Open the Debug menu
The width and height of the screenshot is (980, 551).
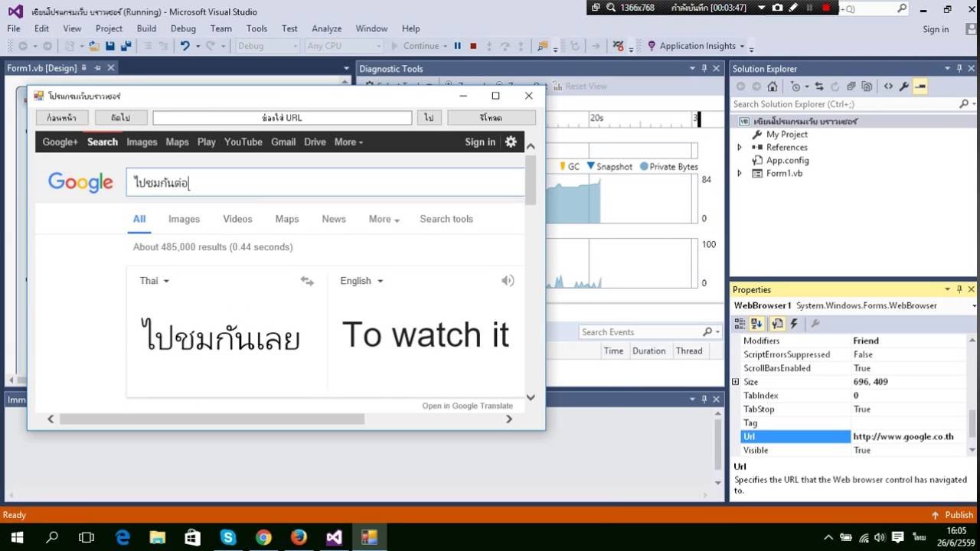tap(183, 28)
